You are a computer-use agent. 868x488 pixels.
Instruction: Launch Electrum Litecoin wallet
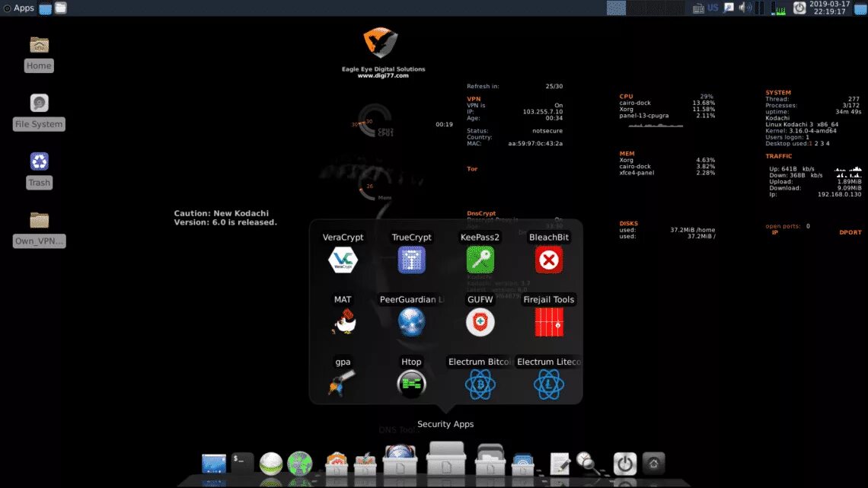(x=548, y=384)
